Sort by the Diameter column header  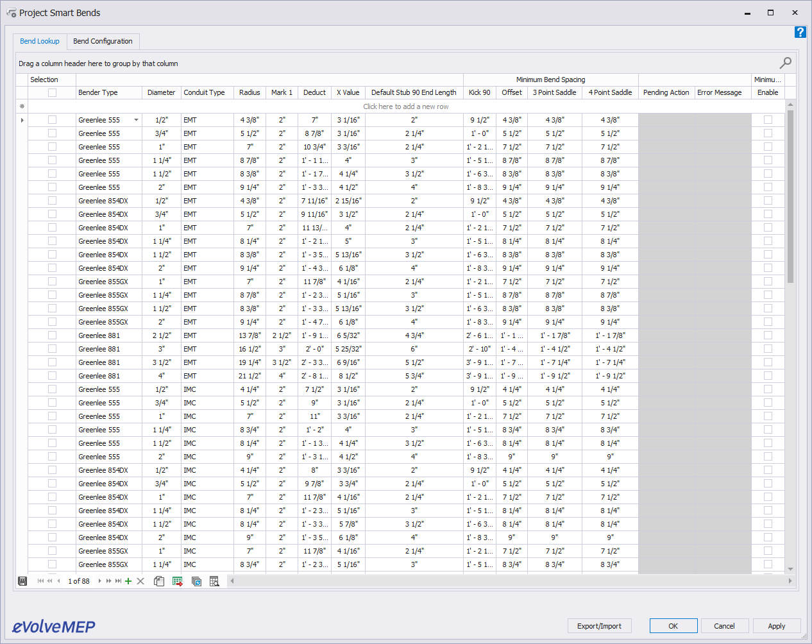tap(162, 92)
